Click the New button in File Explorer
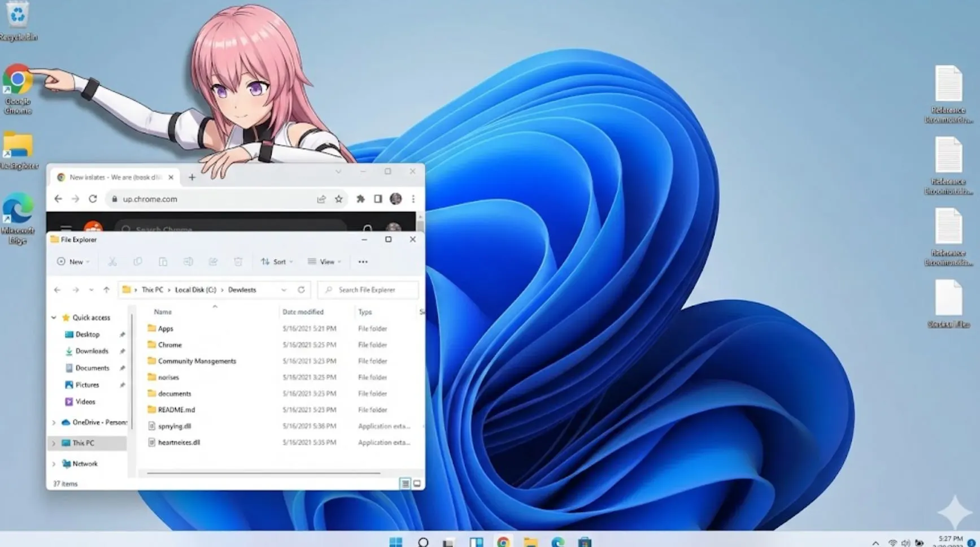980x547 pixels. (73, 262)
